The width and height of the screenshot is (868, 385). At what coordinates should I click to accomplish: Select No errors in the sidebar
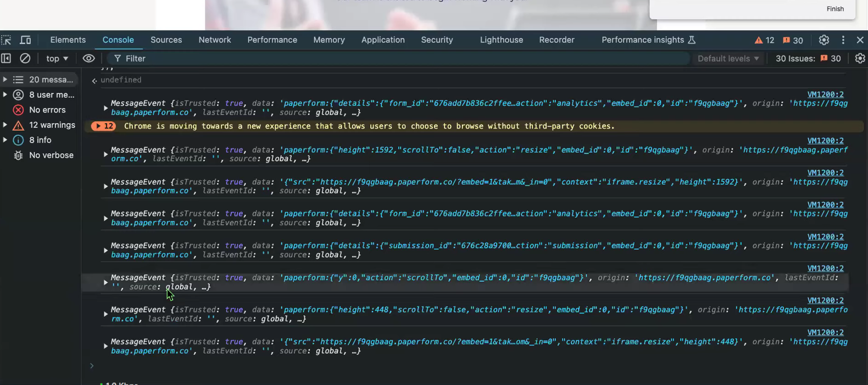click(x=47, y=110)
